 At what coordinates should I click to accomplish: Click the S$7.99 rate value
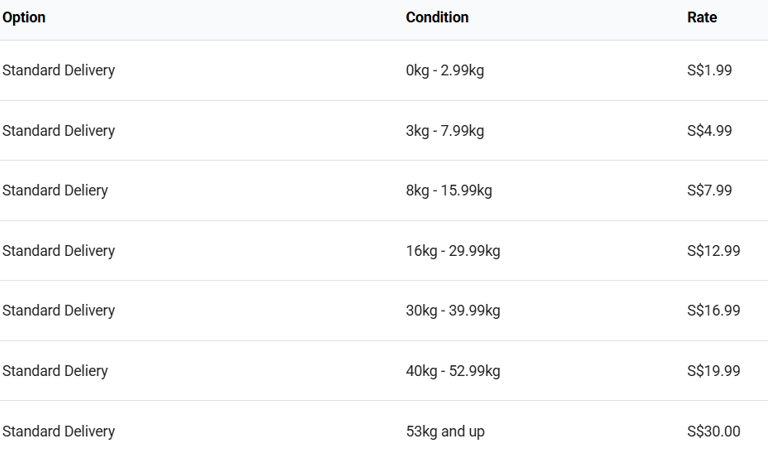709,191
